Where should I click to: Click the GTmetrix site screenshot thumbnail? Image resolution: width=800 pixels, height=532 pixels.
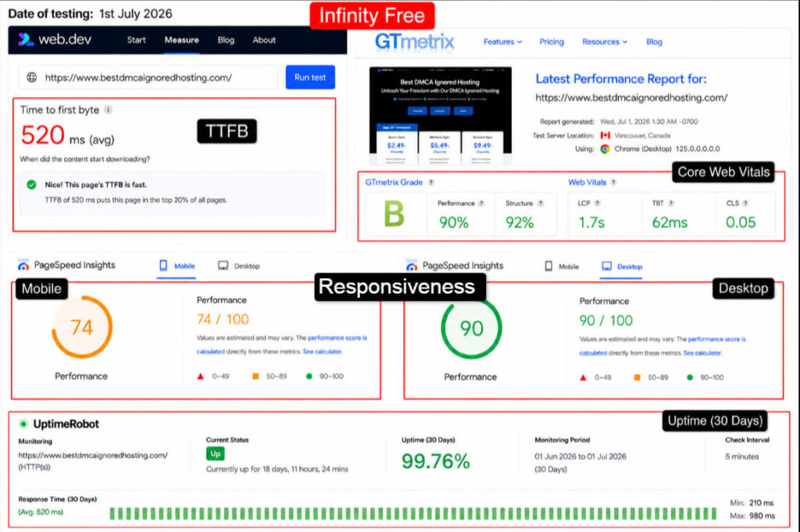(x=441, y=116)
